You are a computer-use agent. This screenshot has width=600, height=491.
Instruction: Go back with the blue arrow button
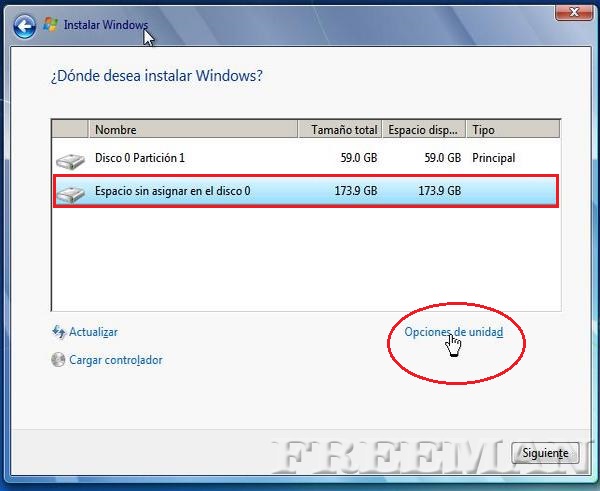click(24, 26)
